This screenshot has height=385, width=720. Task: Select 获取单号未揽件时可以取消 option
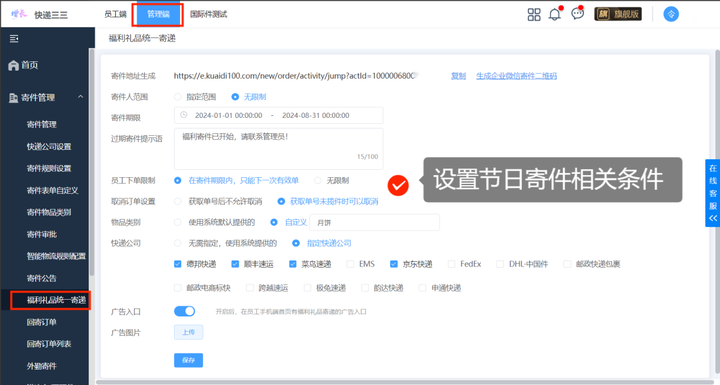[x=281, y=201]
